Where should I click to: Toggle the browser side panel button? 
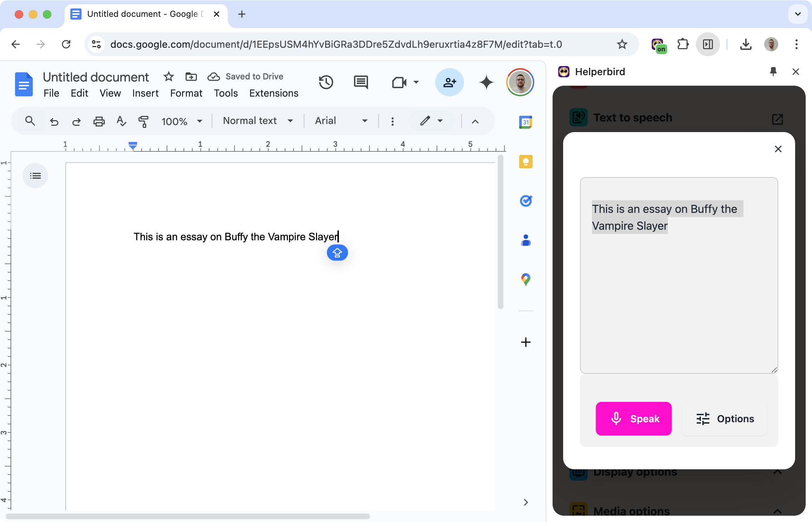pos(708,44)
